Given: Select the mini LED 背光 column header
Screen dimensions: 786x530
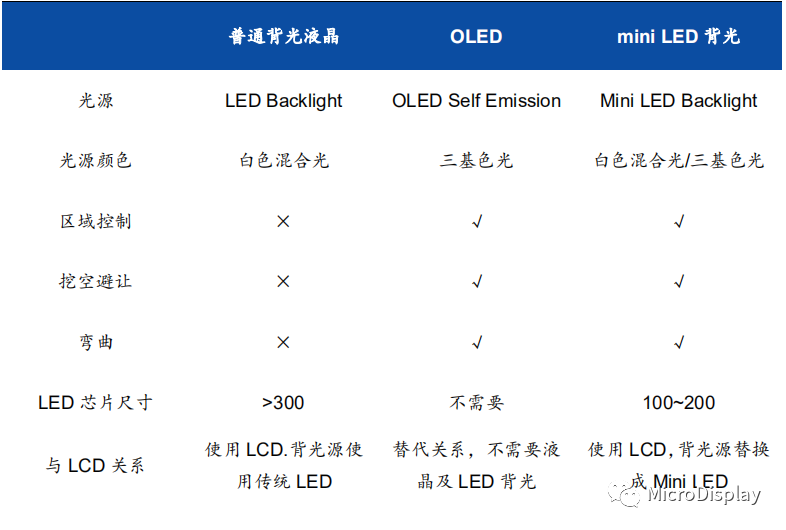Looking at the screenshot, I should click(x=678, y=37).
